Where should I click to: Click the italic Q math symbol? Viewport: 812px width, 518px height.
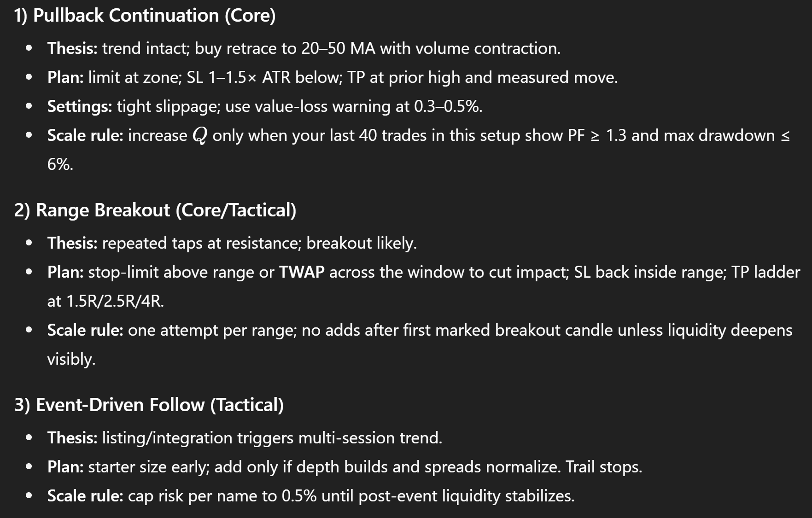tap(200, 136)
